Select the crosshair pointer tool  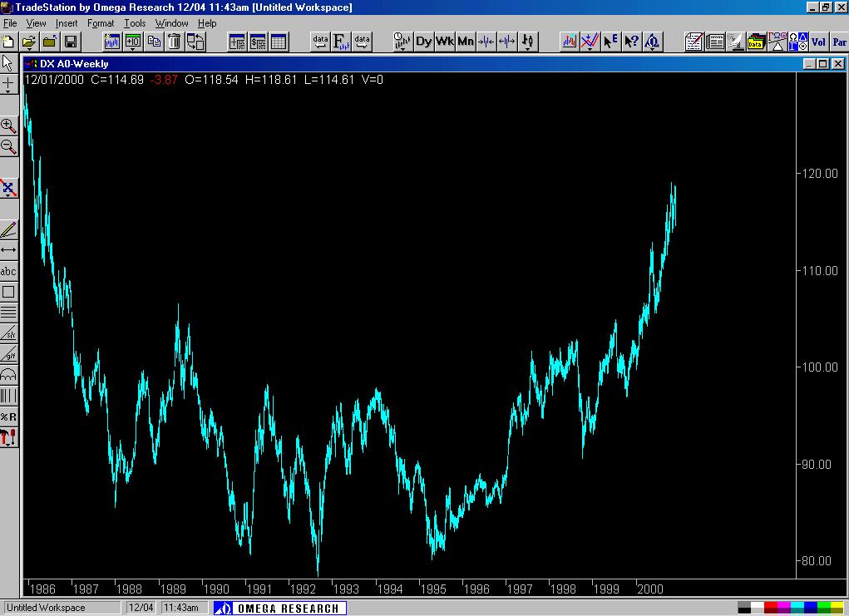coord(9,82)
